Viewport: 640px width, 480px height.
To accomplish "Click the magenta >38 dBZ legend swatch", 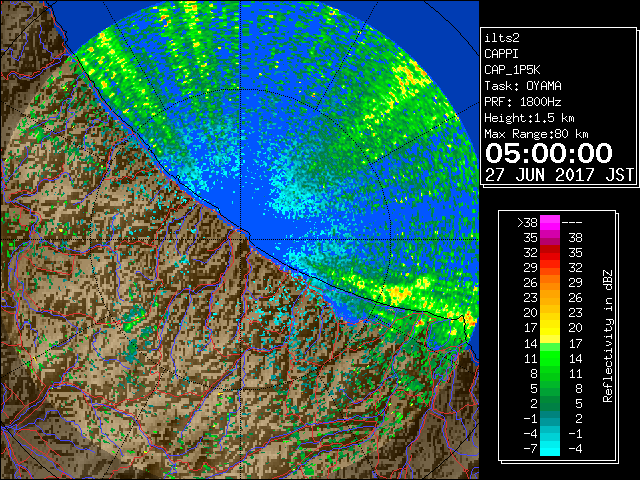I will pyautogui.click(x=550, y=222).
